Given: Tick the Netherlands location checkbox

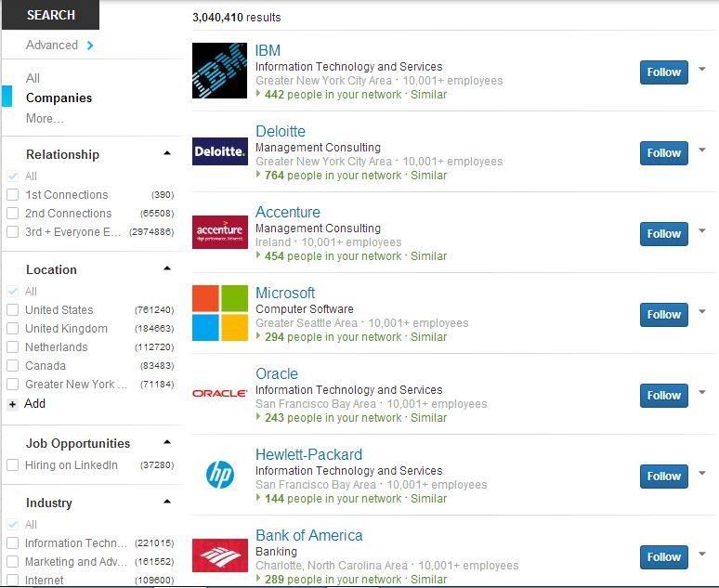Looking at the screenshot, I should pos(12,346).
